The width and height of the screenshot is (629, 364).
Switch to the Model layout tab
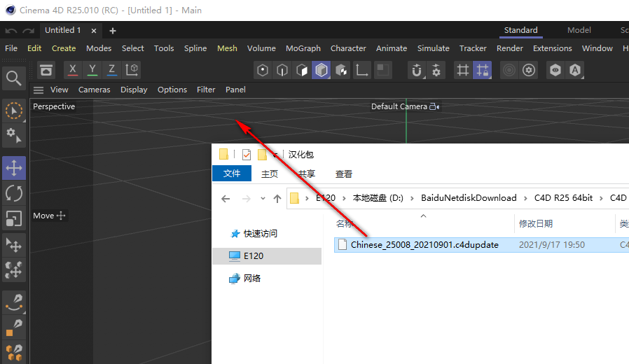click(579, 30)
